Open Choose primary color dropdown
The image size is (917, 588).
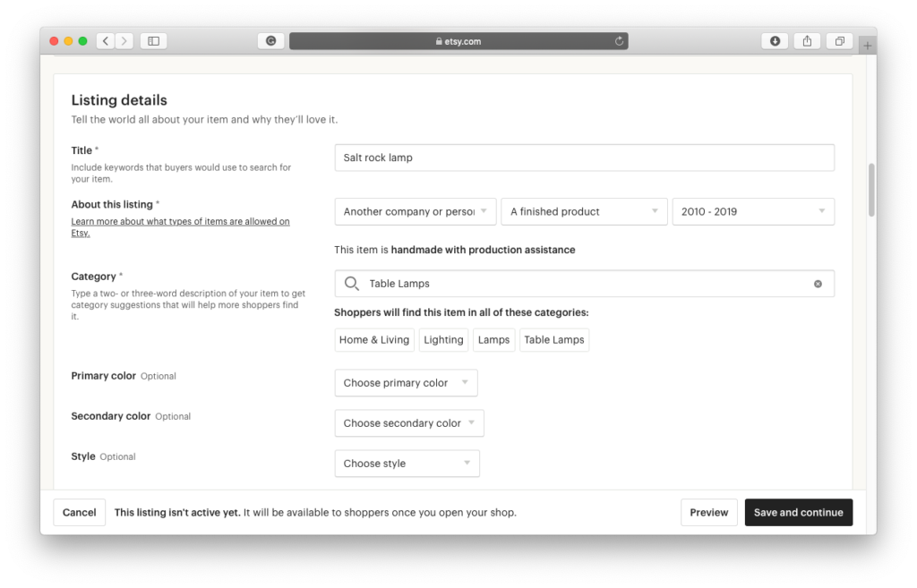(x=406, y=383)
